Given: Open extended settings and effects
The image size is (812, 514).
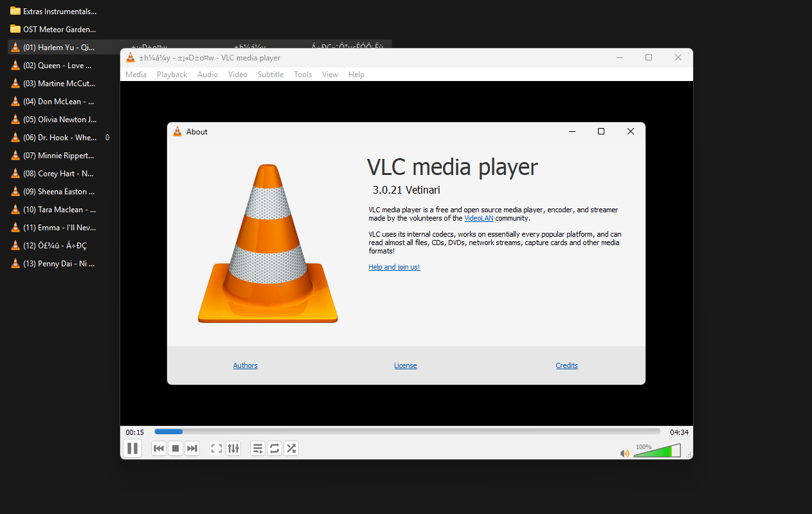Looking at the screenshot, I should [x=233, y=448].
